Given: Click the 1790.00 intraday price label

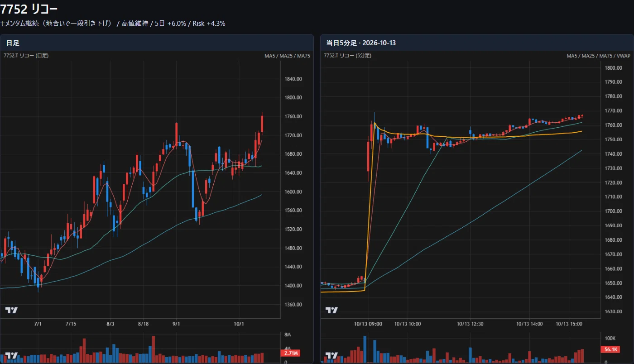Looking at the screenshot, I should tap(613, 82).
